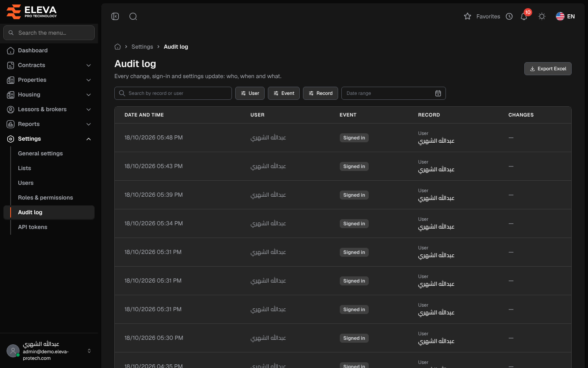The height and width of the screenshot is (368, 588).
Task: Open recent history clock icon
Action: (509, 16)
